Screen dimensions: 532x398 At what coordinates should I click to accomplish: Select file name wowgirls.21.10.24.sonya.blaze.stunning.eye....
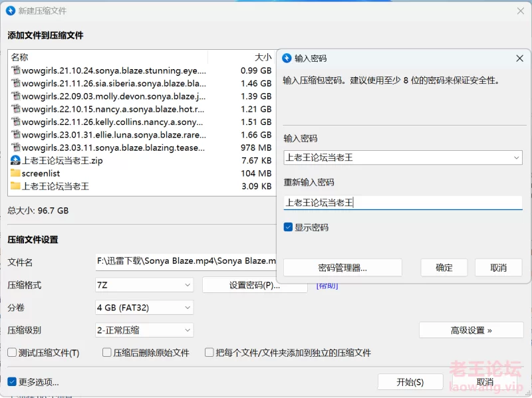pyautogui.click(x=114, y=70)
